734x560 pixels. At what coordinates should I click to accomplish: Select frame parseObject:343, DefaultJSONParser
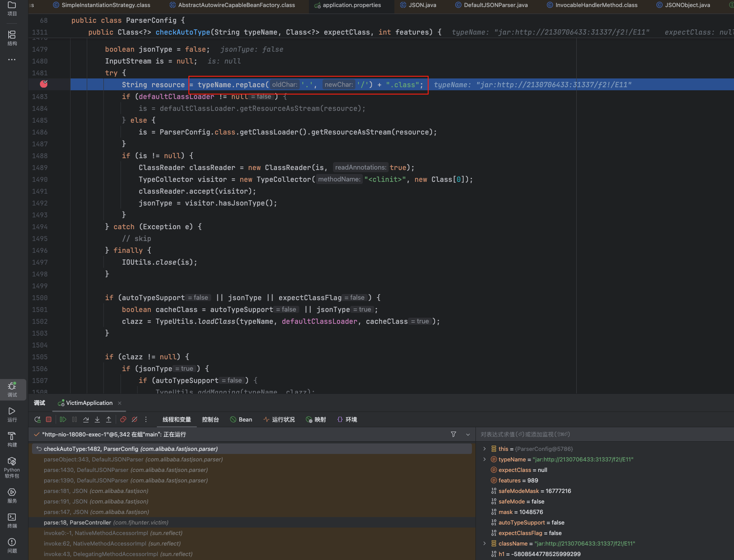click(x=252, y=459)
